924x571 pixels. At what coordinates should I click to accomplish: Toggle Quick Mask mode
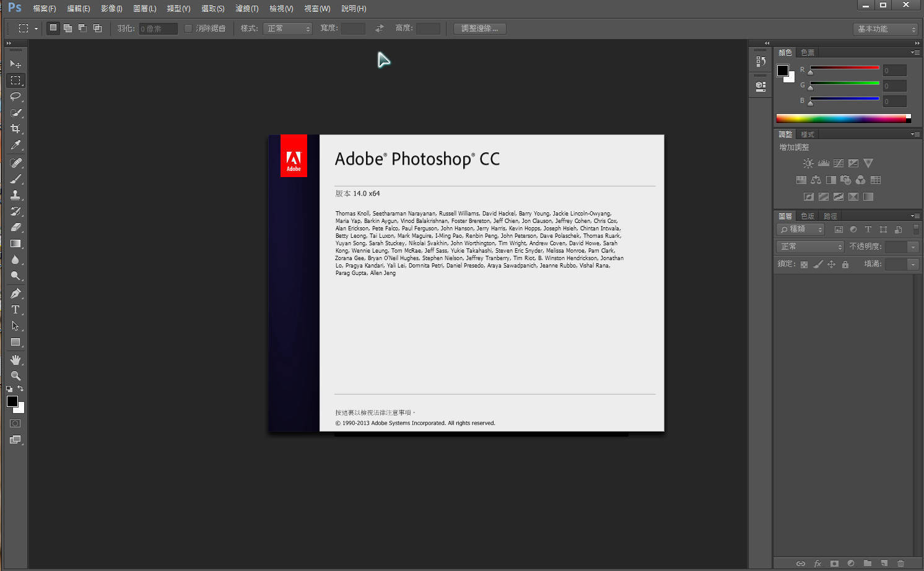coord(15,424)
